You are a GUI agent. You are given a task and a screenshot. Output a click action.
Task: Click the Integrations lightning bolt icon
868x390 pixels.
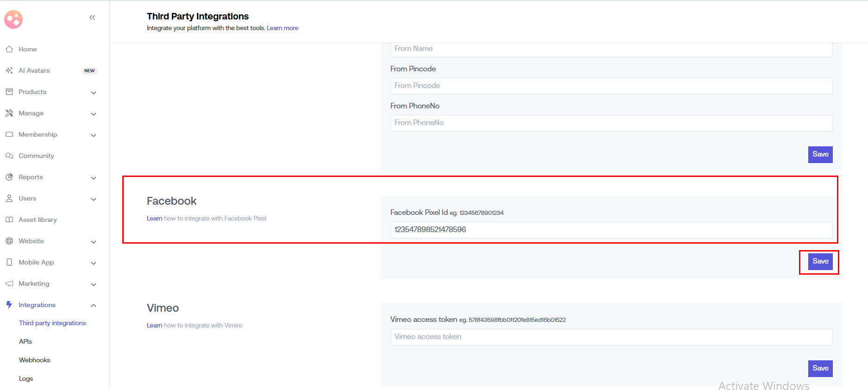coord(9,305)
